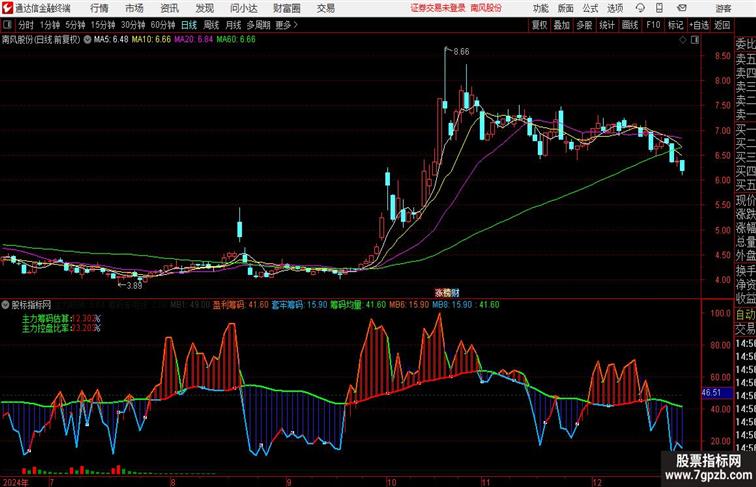Viewport: 756px width, 487px height.
Task: Click the F10 company info button
Action: (653, 25)
